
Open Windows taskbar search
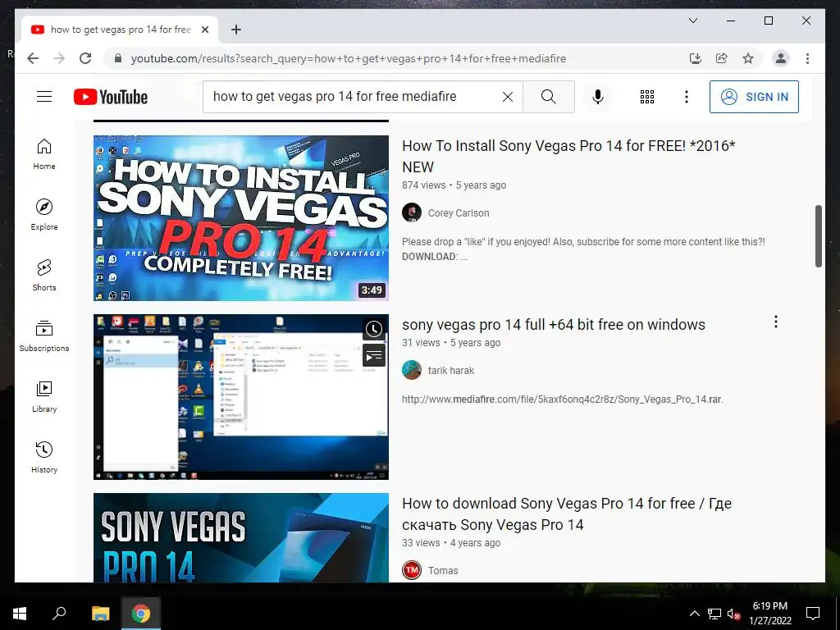click(59, 614)
